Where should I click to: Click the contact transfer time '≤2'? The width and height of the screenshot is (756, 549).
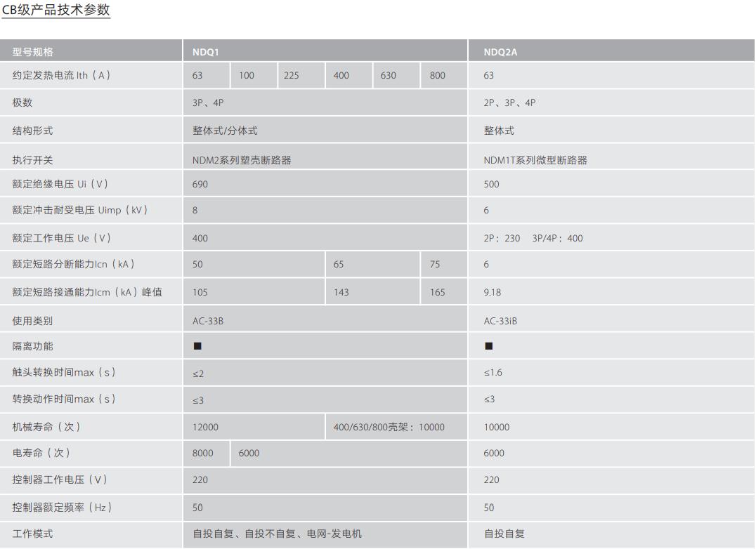point(198,373)
